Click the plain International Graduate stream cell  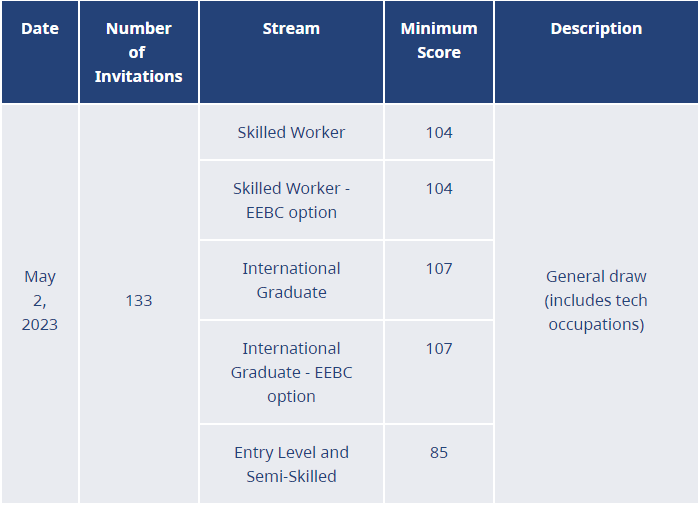coord(291,280)
